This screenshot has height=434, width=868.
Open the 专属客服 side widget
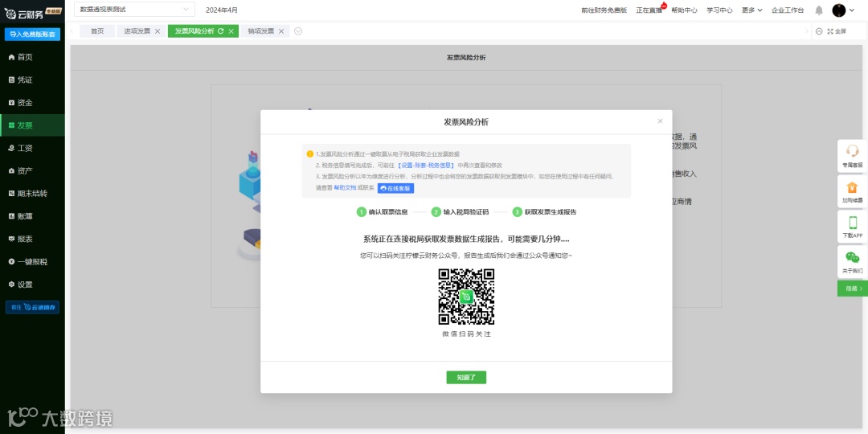pyautogui.click(x=853, y=156)
